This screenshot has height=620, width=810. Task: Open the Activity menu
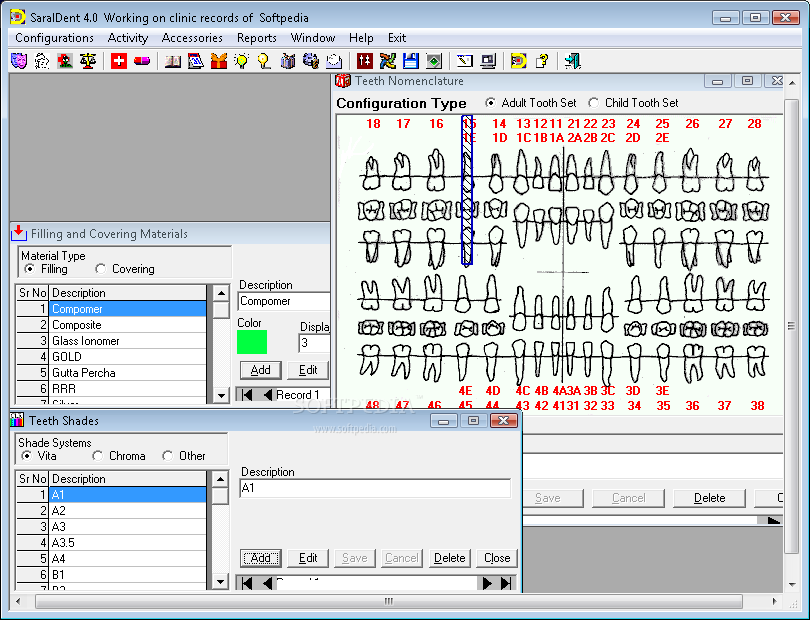pyautogui.click(x=128, y=38)
